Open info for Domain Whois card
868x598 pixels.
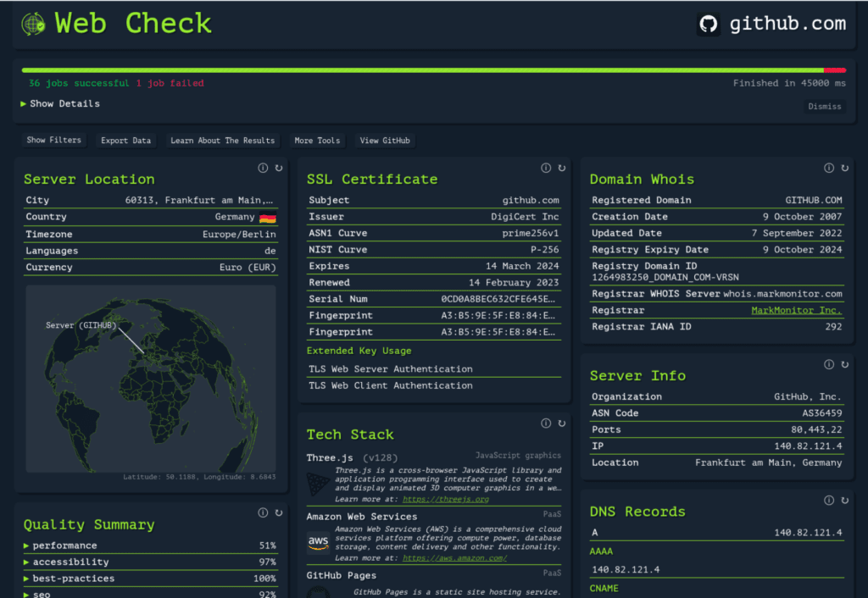point(829,168)
